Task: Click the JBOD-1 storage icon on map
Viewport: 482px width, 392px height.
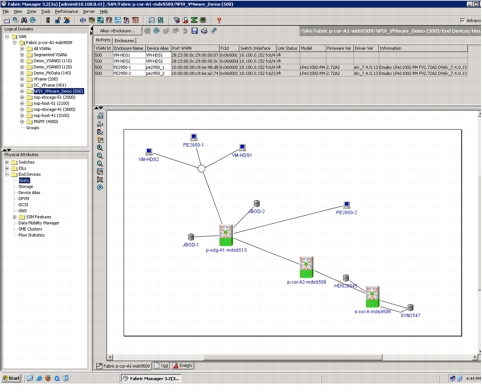Action: [191, 237]
